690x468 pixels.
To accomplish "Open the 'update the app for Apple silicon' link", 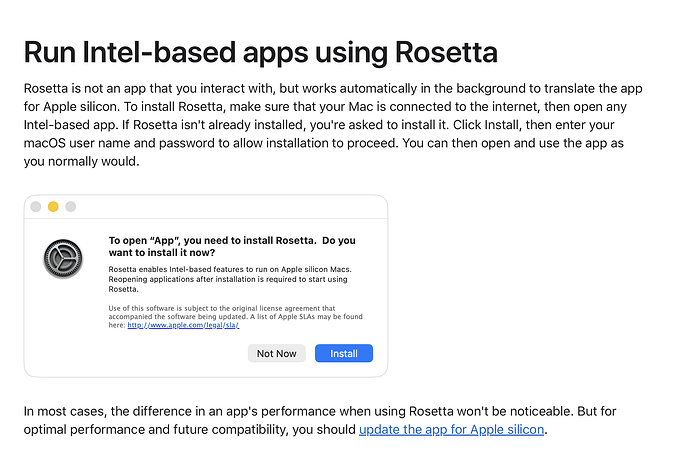I will tap(451, 429).
